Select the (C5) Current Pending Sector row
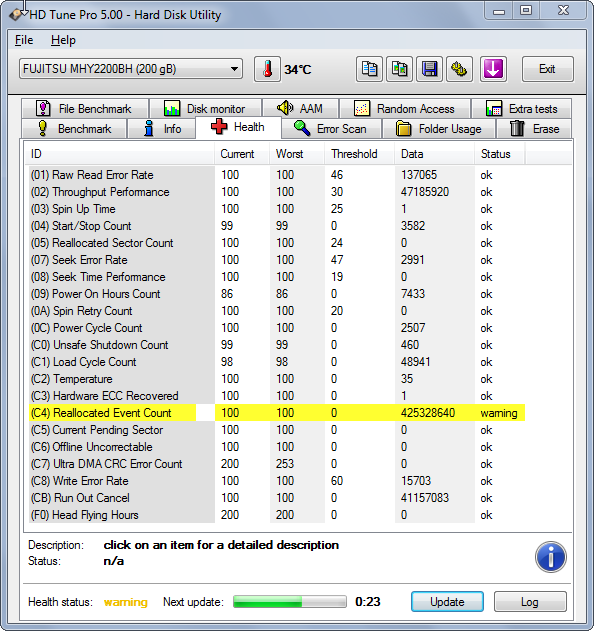Viewport: 594px width, 631px height. [277, 430]
